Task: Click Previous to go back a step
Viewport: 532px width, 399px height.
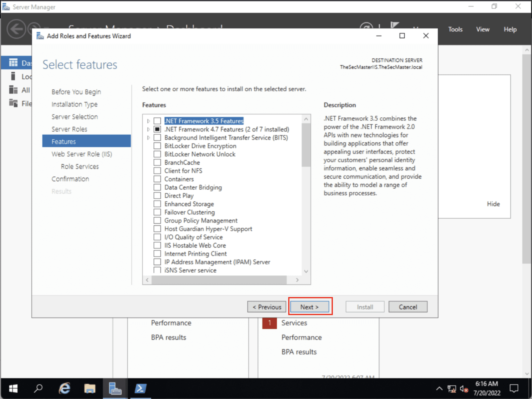Action: point(267,306)
